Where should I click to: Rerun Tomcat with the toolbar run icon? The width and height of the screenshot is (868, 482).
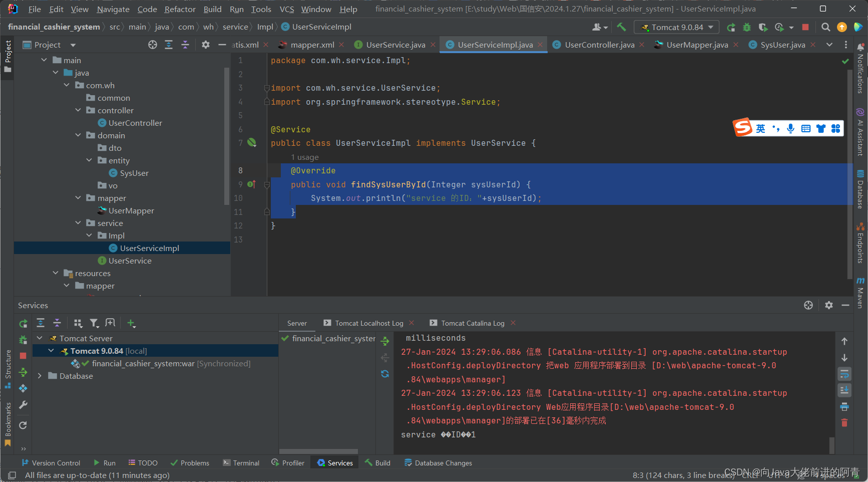click(x=731, y=27)
